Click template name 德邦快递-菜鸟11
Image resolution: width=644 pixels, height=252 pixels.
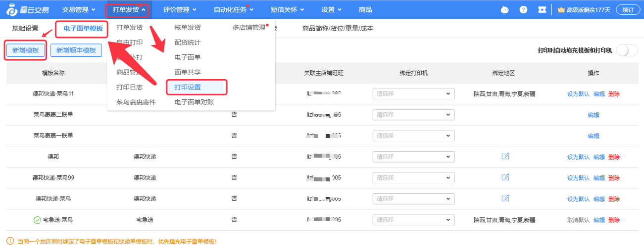53,93
